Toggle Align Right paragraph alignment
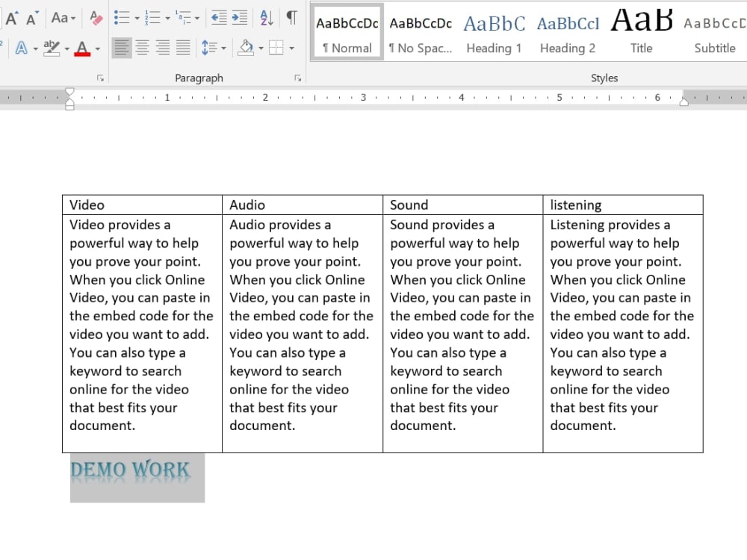 [x=162, y=48]
